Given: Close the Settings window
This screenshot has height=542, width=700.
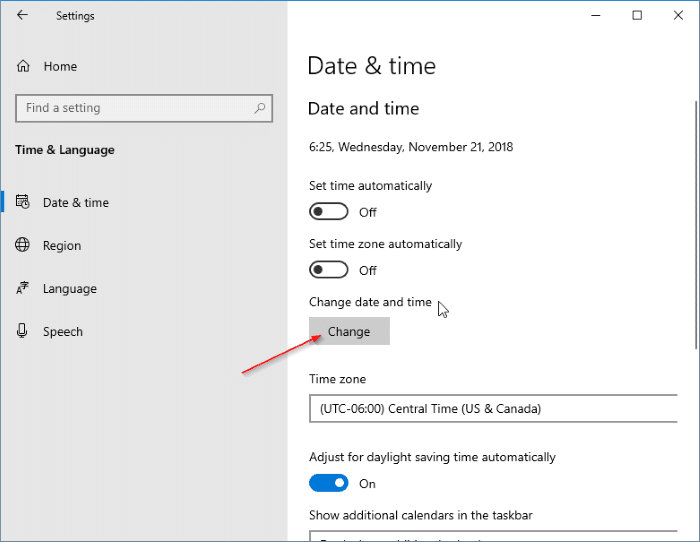Looking at the screenshot, I should pos(678,15).
